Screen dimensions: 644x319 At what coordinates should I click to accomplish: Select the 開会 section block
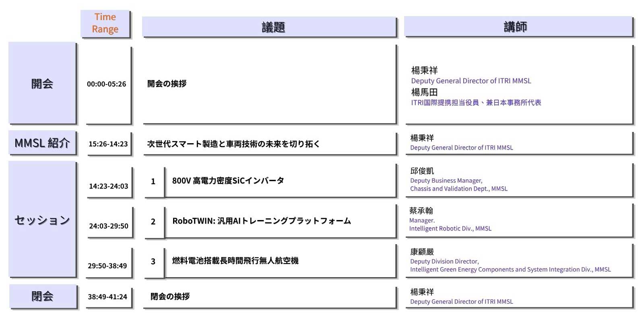click(x=42, y=83)
